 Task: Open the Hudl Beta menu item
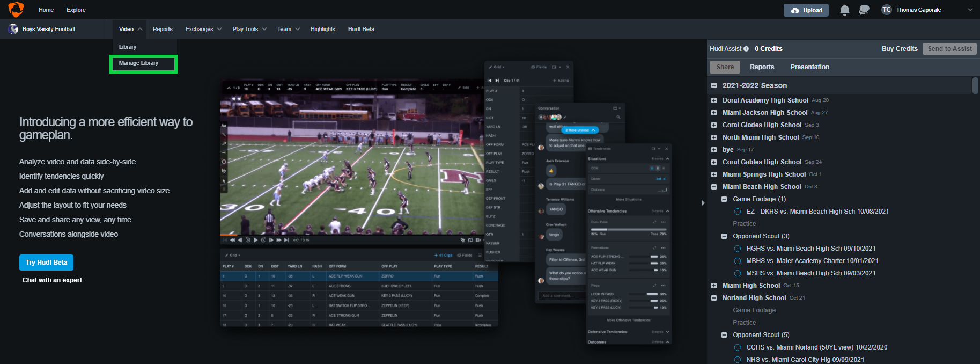361,29
